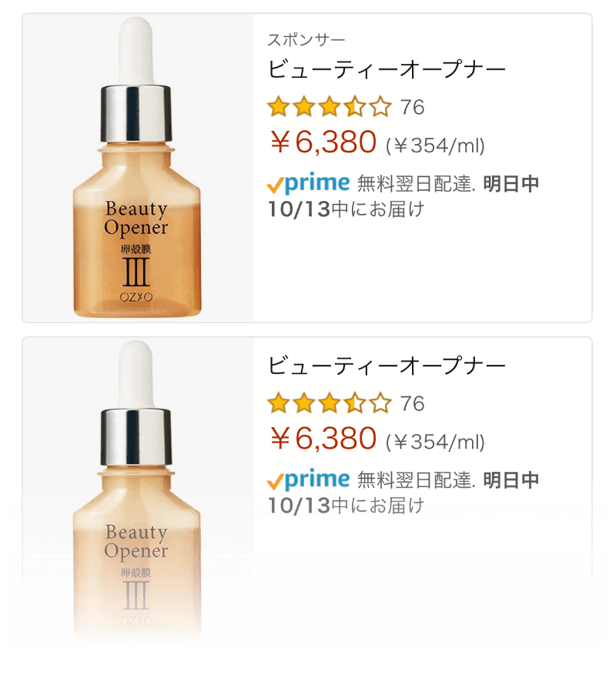Click the prime badge in the second listing

(x=309, y=480)
